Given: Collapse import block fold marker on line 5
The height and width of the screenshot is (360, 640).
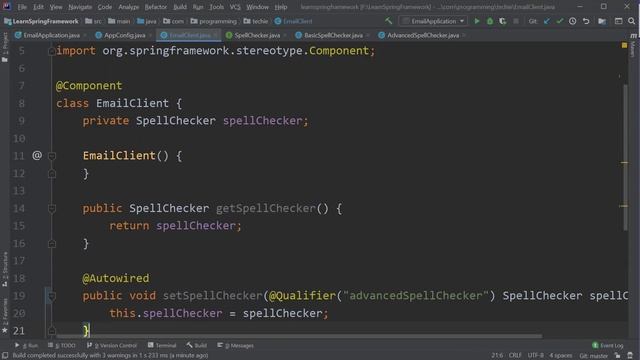Looking at the screenshot, I should click(x=52, y=51).
